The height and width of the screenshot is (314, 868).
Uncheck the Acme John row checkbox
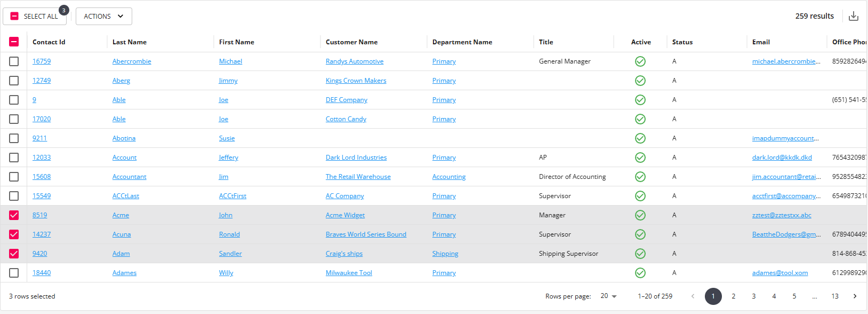pos(14,215)
